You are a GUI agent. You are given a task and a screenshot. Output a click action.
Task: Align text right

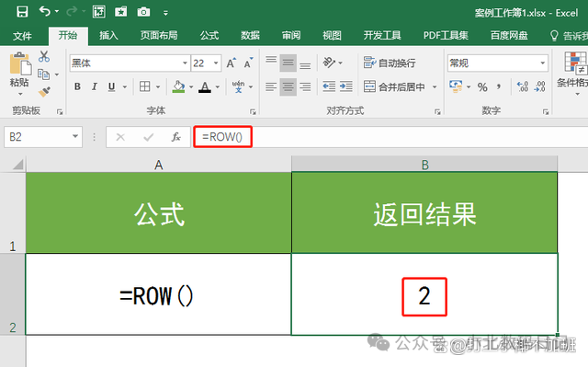[305, 87]
